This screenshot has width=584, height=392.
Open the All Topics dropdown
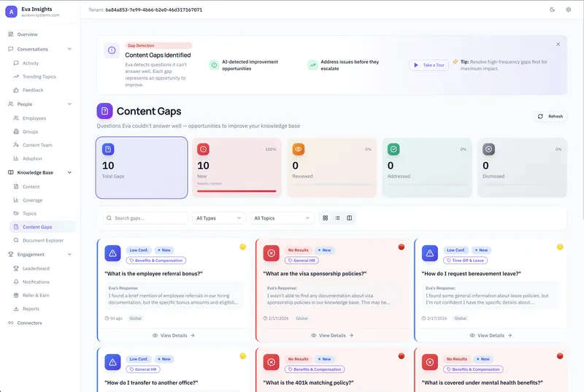pyautogui.click(x=282, y=218)
